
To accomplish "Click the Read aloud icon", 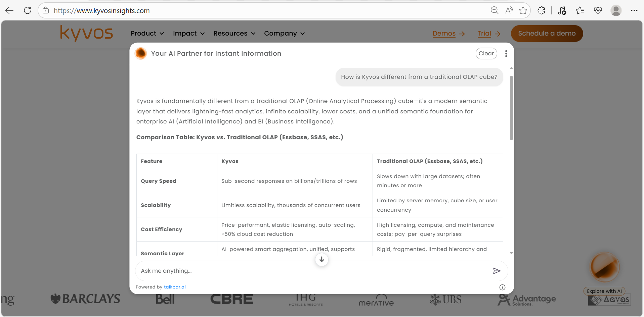I will pos(509,10).
